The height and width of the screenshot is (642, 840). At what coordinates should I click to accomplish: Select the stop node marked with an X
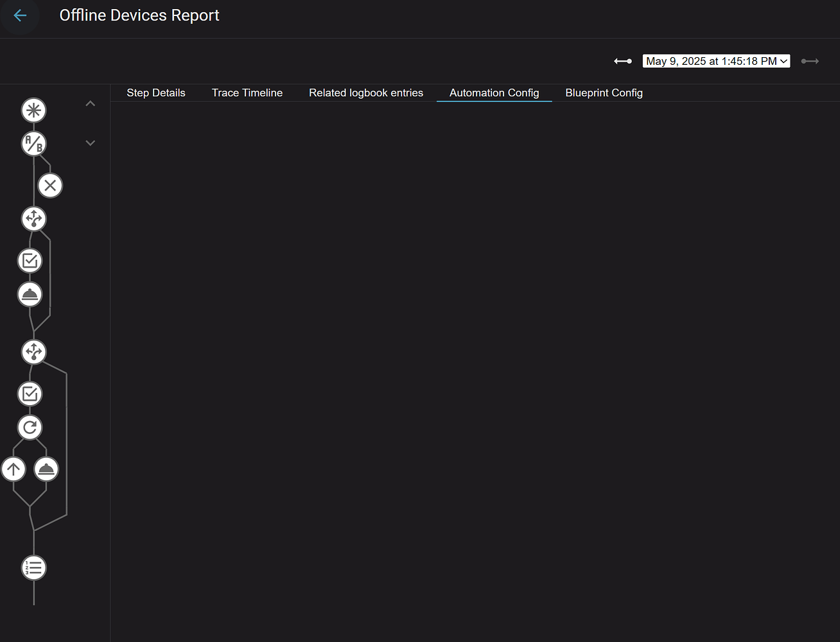pos(50,186)
